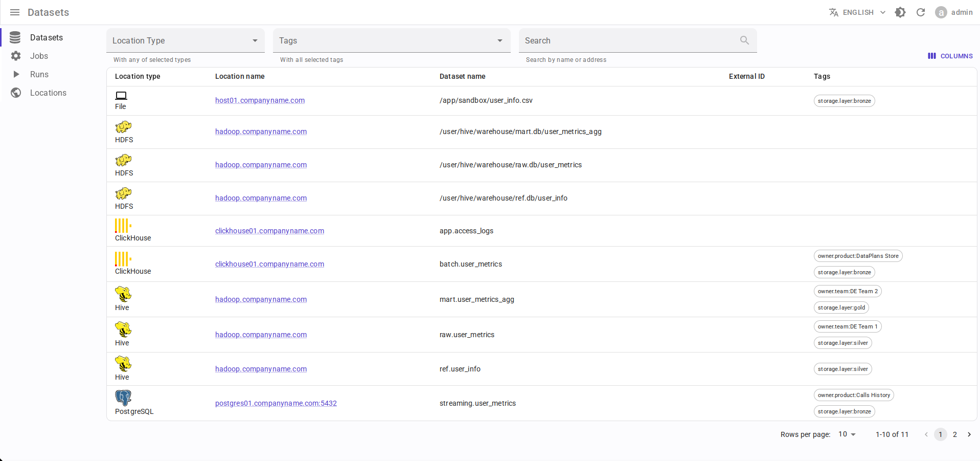
Task: Click Hive bee icon for mart.user_metrics_agg
Action: pos(123,294)
